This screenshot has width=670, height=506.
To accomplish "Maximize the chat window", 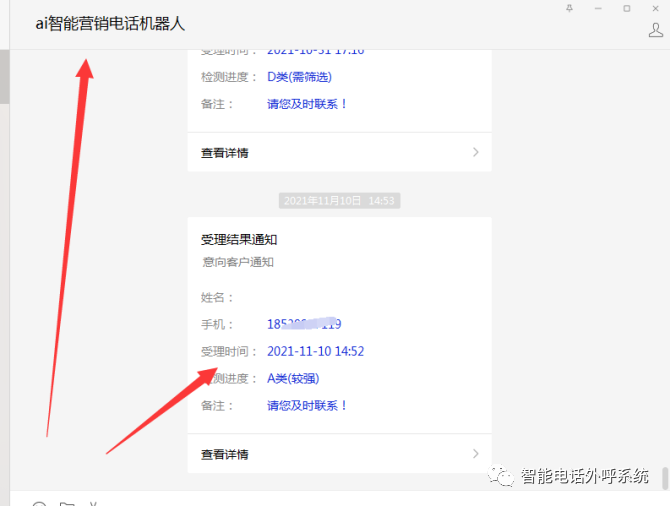I will [626, 9].
